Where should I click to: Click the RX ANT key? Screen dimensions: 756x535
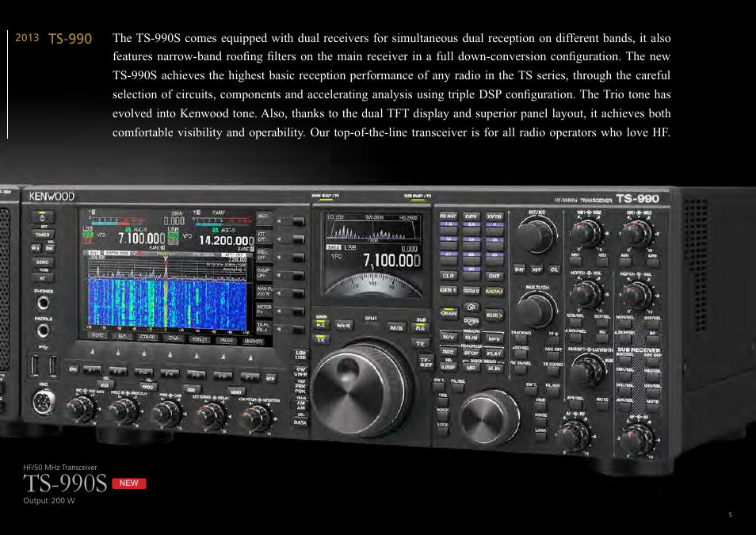[x=448, y=216]
